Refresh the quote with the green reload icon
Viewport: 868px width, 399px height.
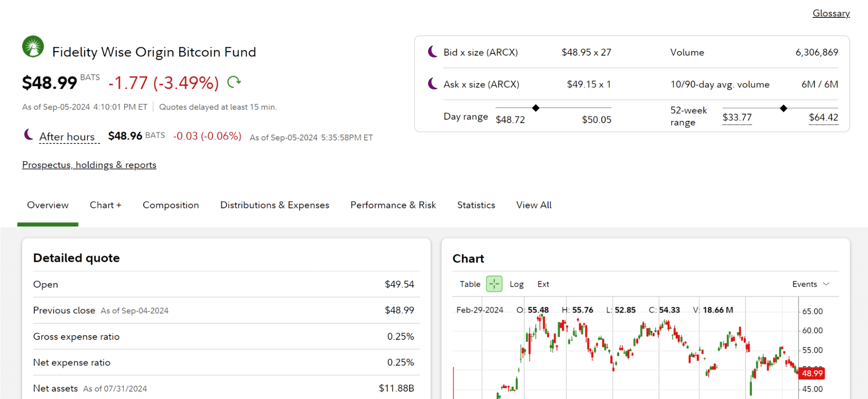click(x=234, y=82)
